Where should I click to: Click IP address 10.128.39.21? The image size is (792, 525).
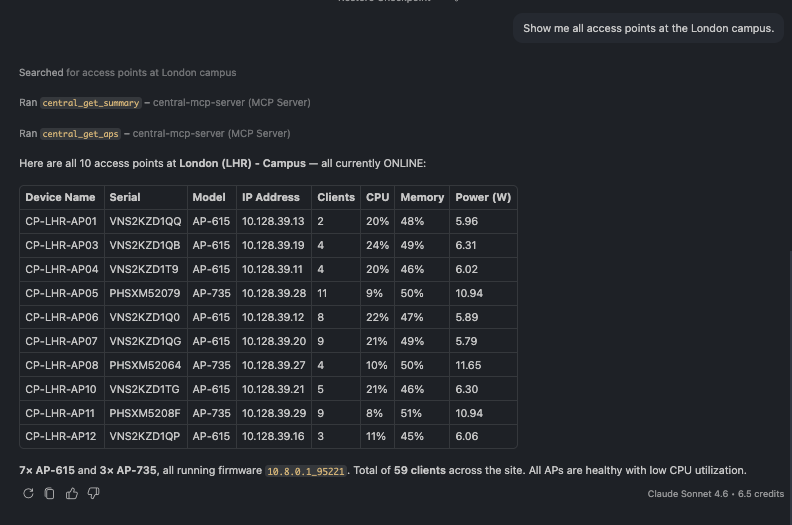(273, 389)
